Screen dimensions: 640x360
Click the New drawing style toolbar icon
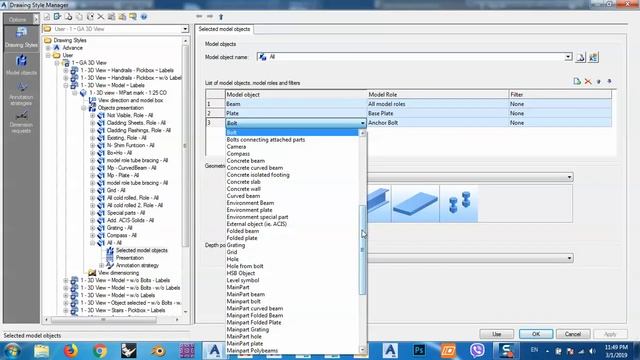[x=47, y=17]
